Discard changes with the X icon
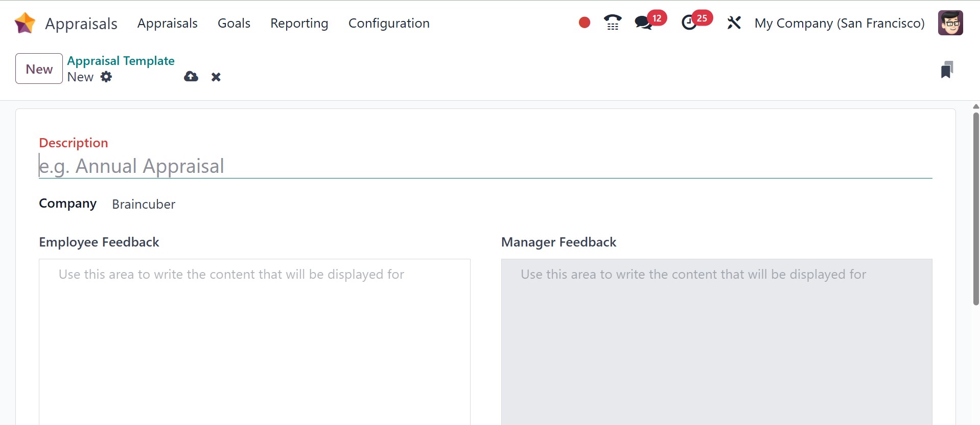The width and height of the screenshot is (980, 425). (x=216, y=77)
